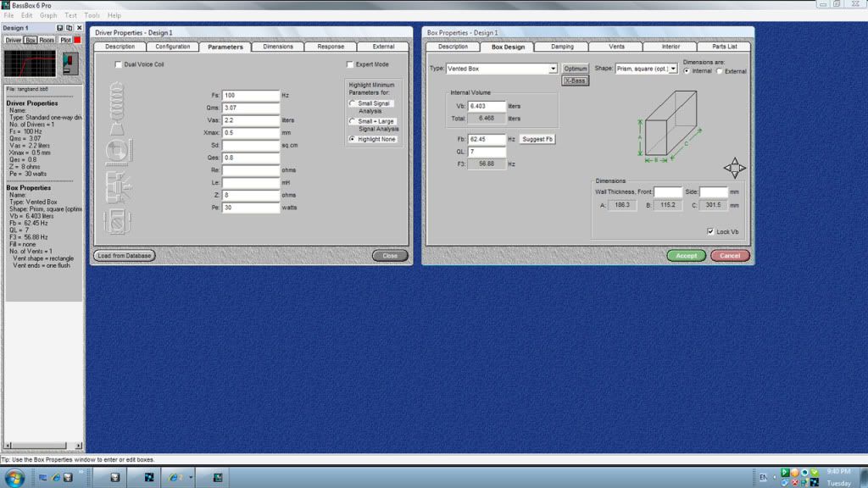
Task: Open the speaker box thumbnail icon
Action: (70, 64)
